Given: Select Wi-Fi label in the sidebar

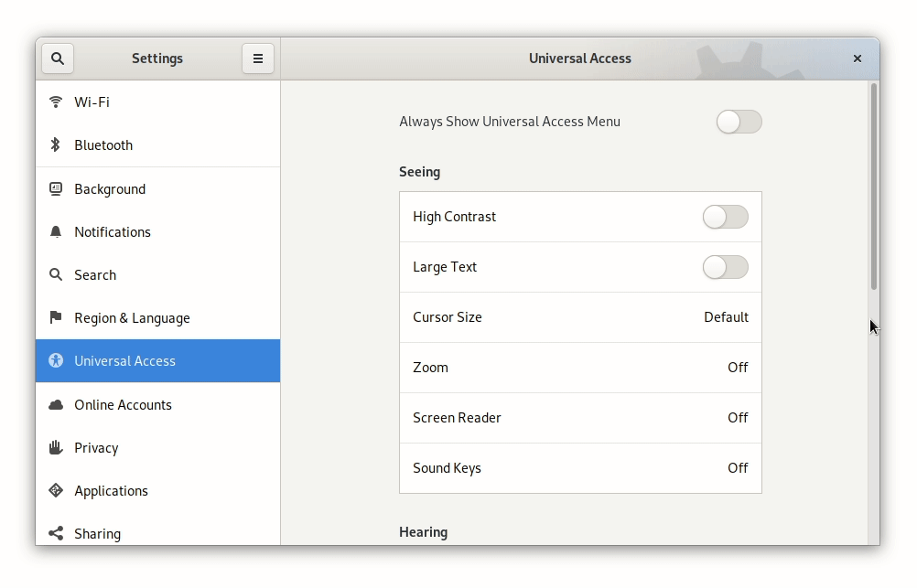Looking at the screenshot, I should pos(92,102).
